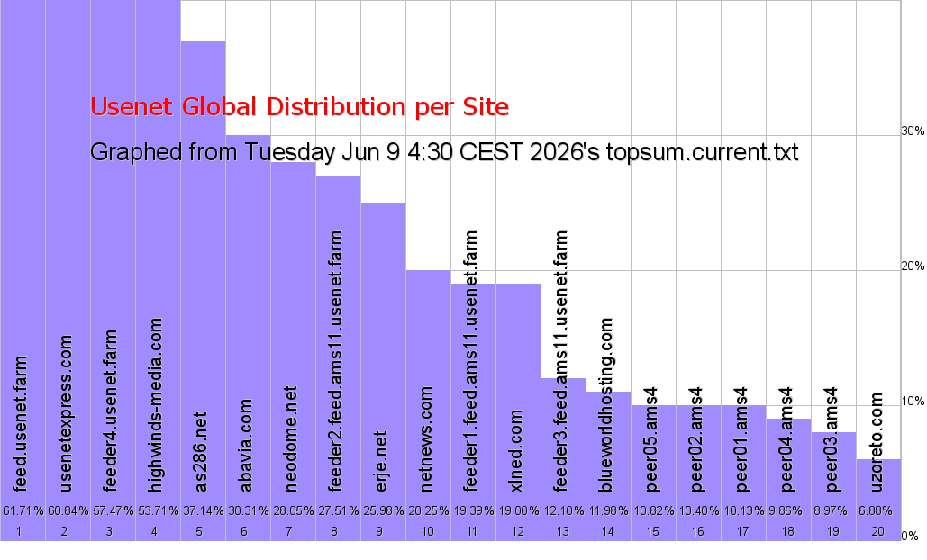Click the peer01.ams4 bar label
The height and width of the screenshot is (560, 927).
coord(741,439)
